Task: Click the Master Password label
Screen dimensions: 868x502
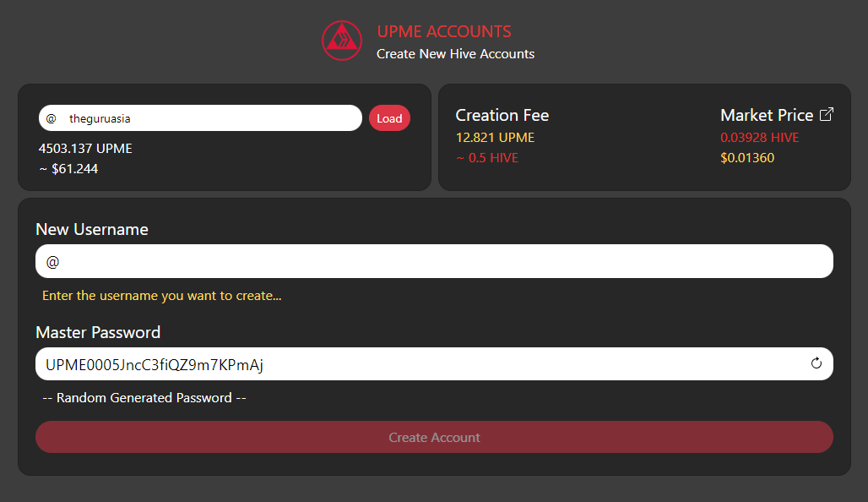Action: click(x=98, y=332)
